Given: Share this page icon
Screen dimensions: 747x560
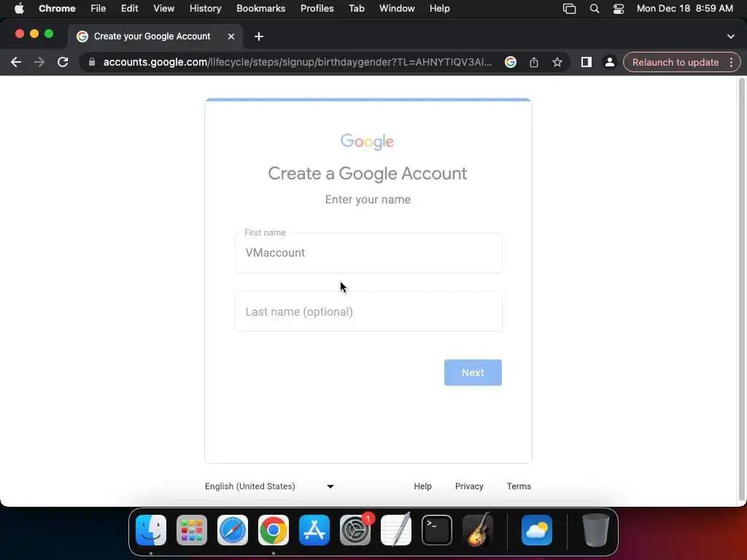Looking at the screenshot, I should point(533,63).
